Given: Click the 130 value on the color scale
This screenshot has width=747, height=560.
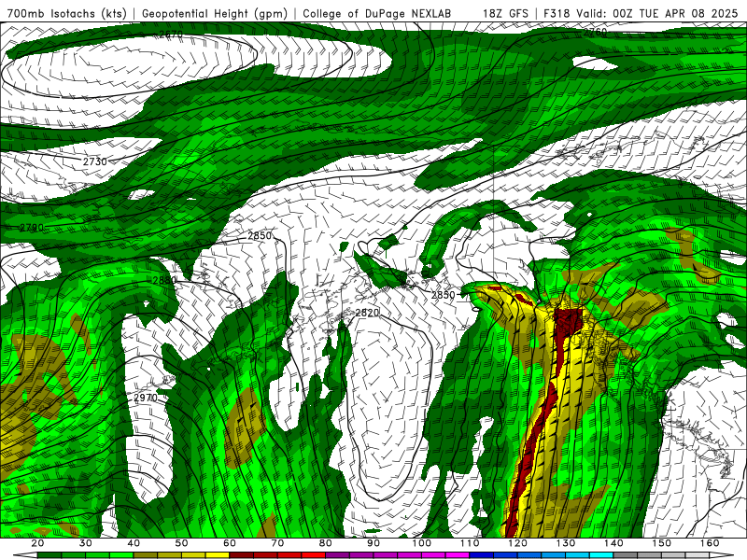Looking at the screenshot, I should click(x=566, y=543).
